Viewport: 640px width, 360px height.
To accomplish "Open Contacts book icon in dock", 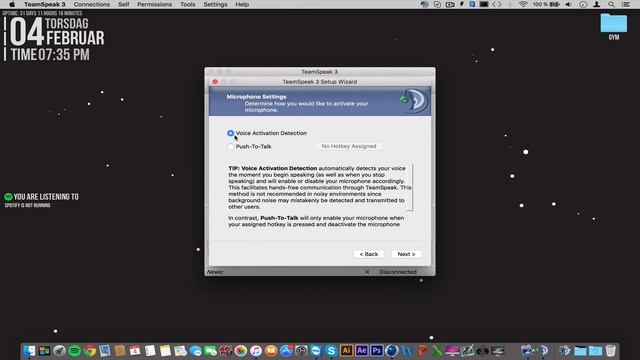I will (x=120, y=351).
